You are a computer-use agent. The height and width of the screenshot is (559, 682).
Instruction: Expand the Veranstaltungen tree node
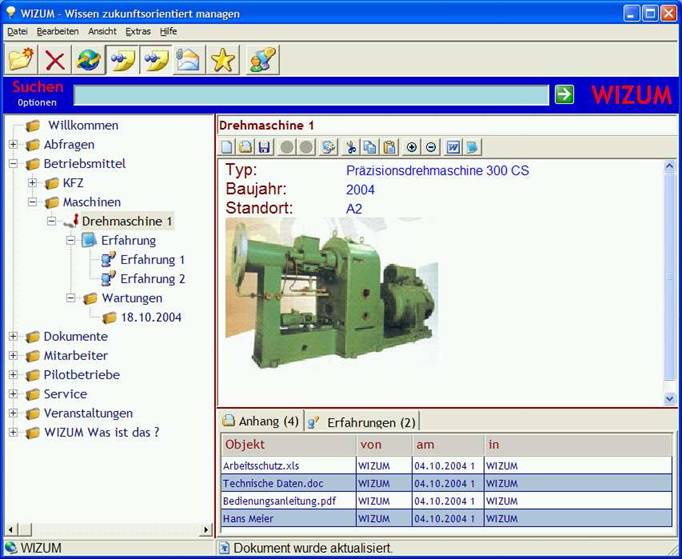pos(13,413)
